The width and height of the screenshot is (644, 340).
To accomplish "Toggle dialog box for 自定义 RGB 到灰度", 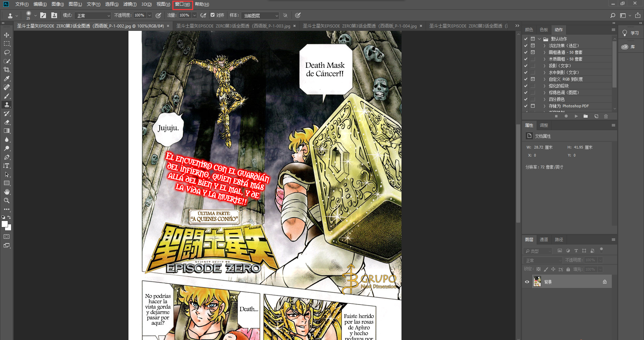I will point(533,79).
